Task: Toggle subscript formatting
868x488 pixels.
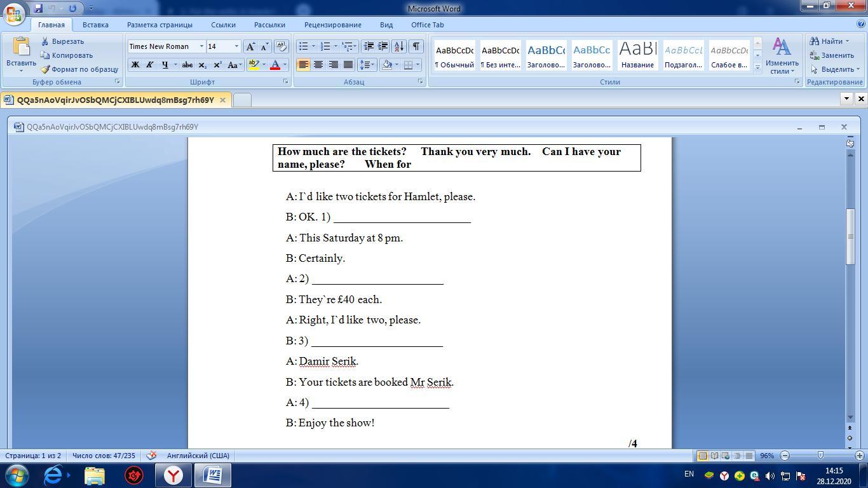Action: click(x=202, y=65)
